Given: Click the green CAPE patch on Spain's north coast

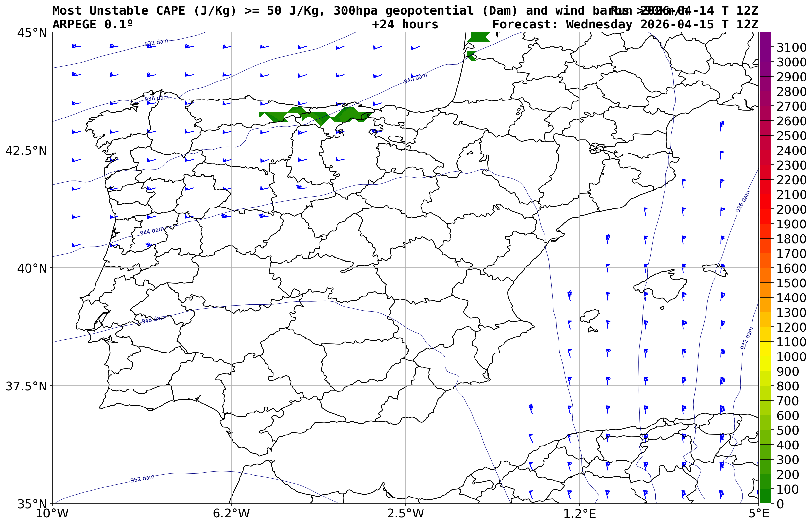Looking at the screenshot, I should tap(317, 116).
